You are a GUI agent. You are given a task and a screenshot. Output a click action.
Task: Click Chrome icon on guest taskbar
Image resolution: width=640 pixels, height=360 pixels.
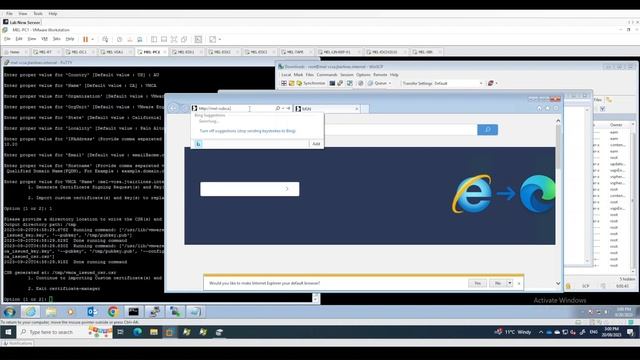pos(113,312)
